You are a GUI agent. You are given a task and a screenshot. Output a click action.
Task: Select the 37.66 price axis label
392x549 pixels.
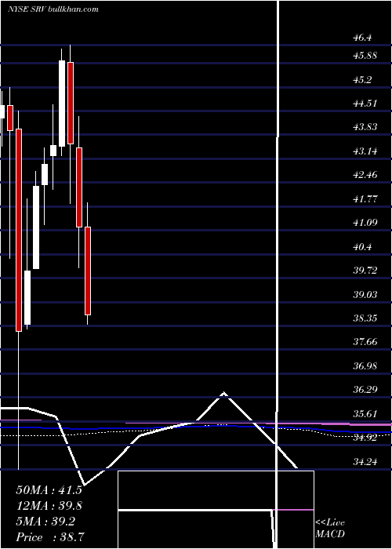coord(365,342)
